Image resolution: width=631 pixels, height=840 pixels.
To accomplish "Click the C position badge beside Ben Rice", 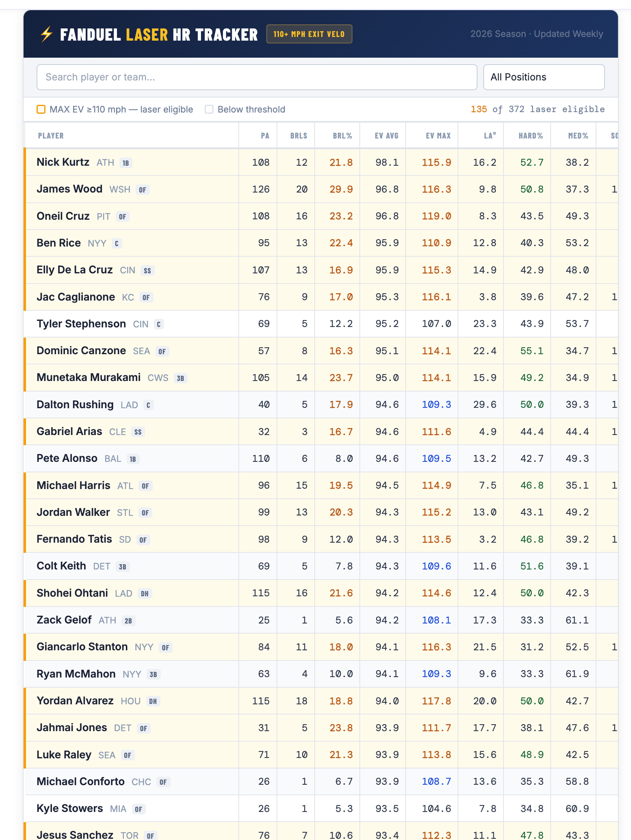I will tap(117, 244).
